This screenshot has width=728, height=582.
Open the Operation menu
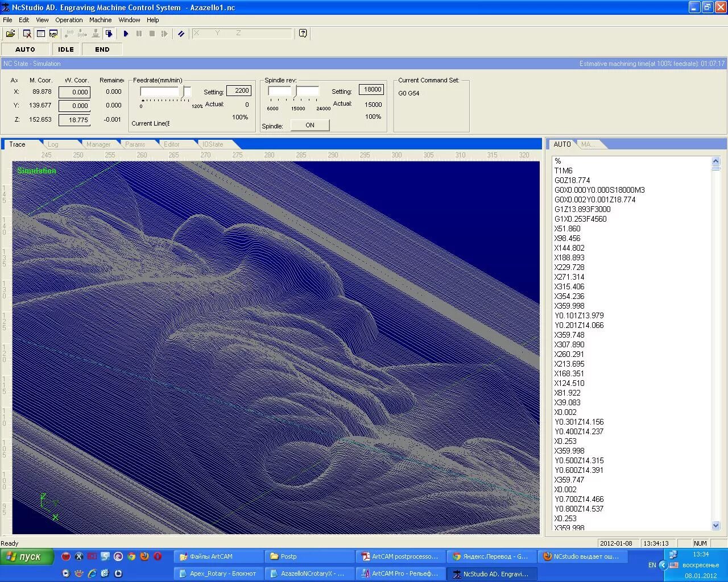tap(69, 20)
